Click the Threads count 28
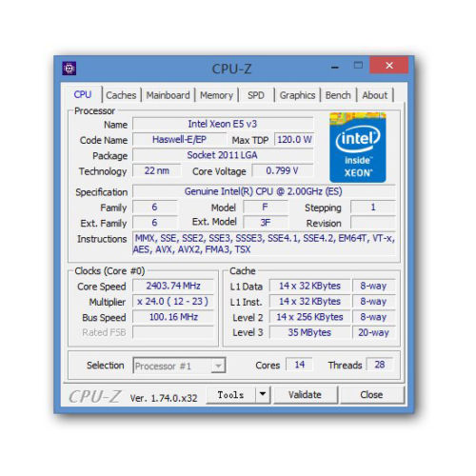The image size is (476, 476). [x=380, y=365]
